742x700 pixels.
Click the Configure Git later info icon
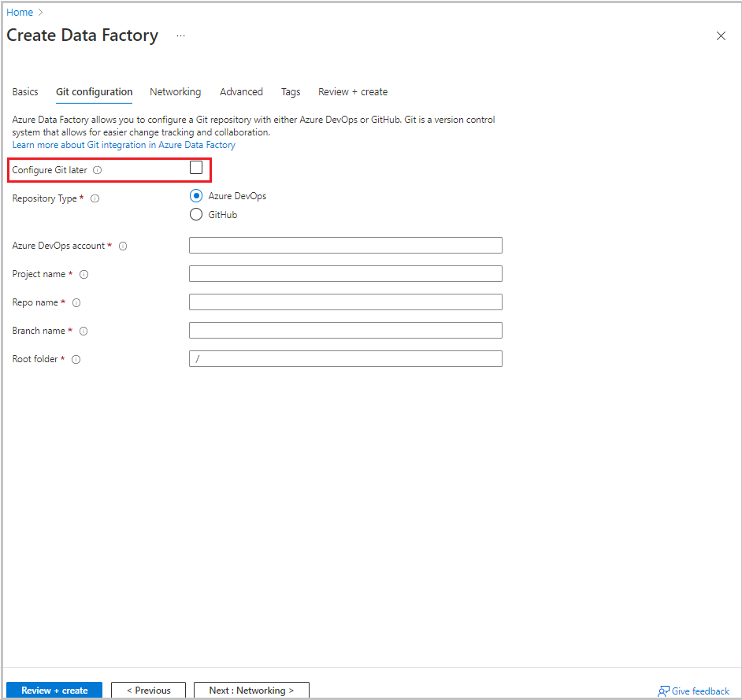(96, 169)
